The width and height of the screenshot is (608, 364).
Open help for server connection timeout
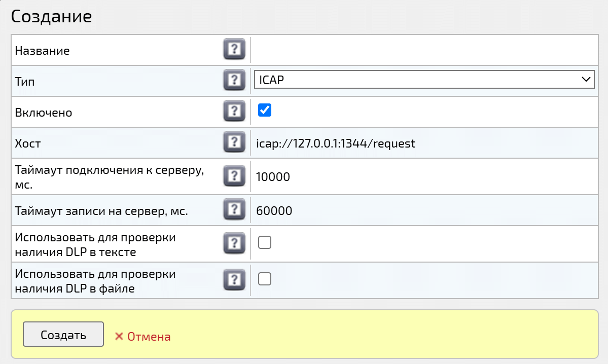coord(234,176)
